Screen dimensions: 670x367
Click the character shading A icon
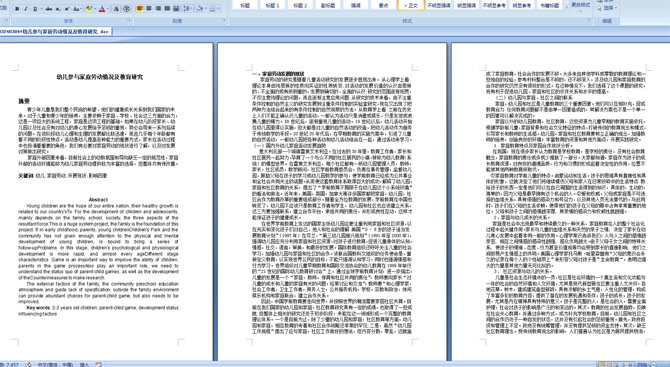coord(116,9)
